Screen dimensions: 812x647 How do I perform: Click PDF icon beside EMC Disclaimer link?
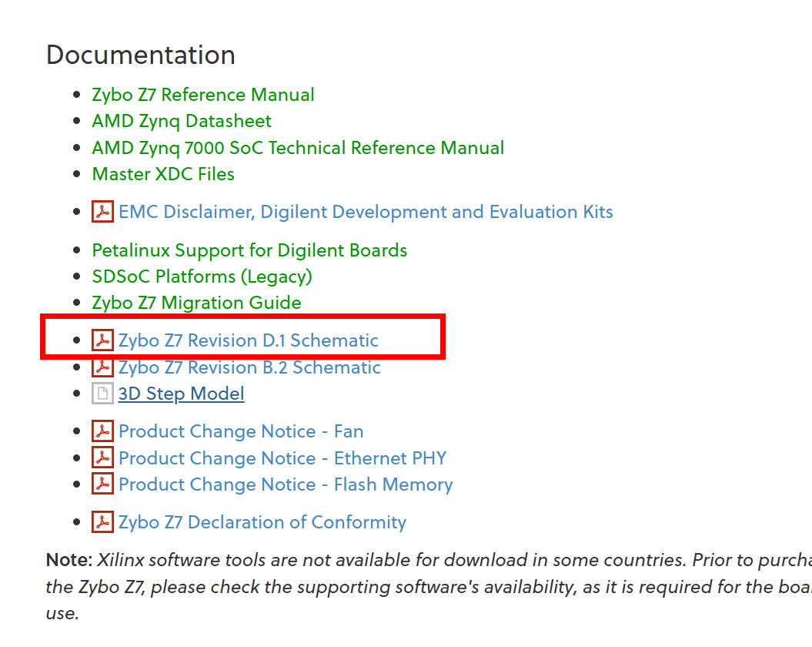tap(102, 212)
